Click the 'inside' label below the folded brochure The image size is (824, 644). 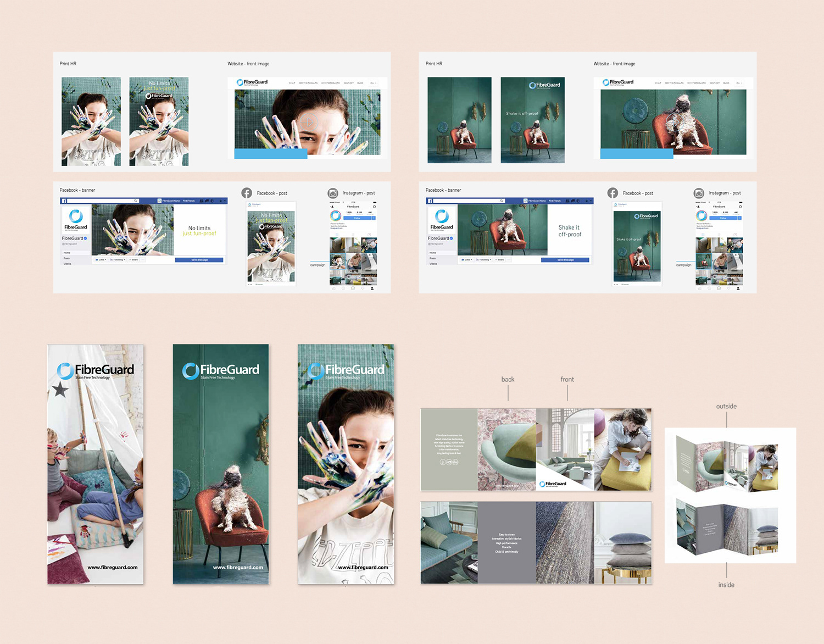pyautogui.click(x=726, y=585)
